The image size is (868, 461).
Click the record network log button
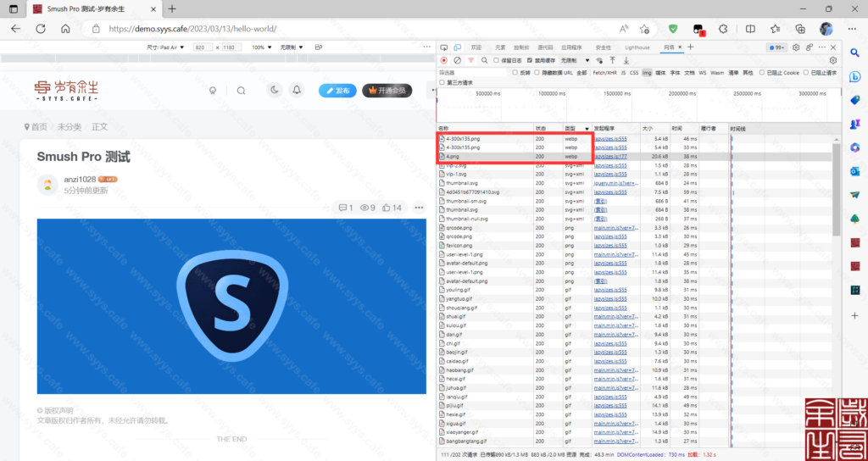(x=443, y=60)
